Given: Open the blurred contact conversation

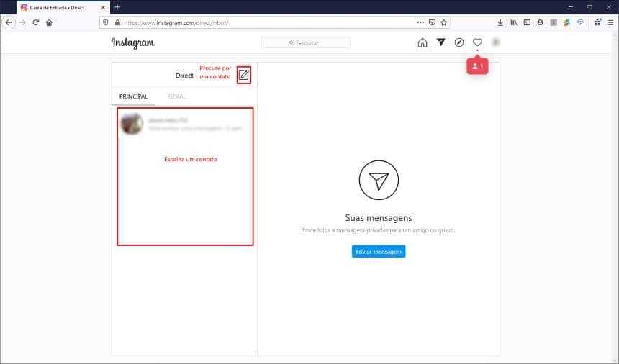Looking at the screenshot, I should [185, 124].
